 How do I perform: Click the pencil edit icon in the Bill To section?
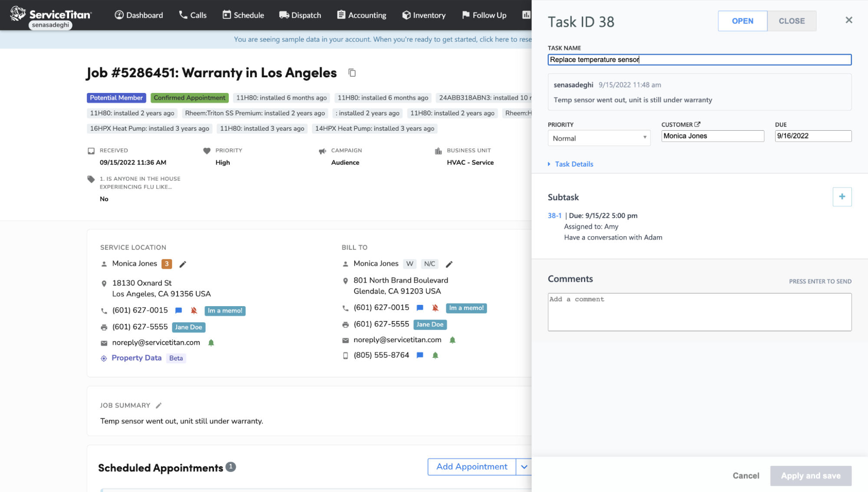tap(449, 264)
